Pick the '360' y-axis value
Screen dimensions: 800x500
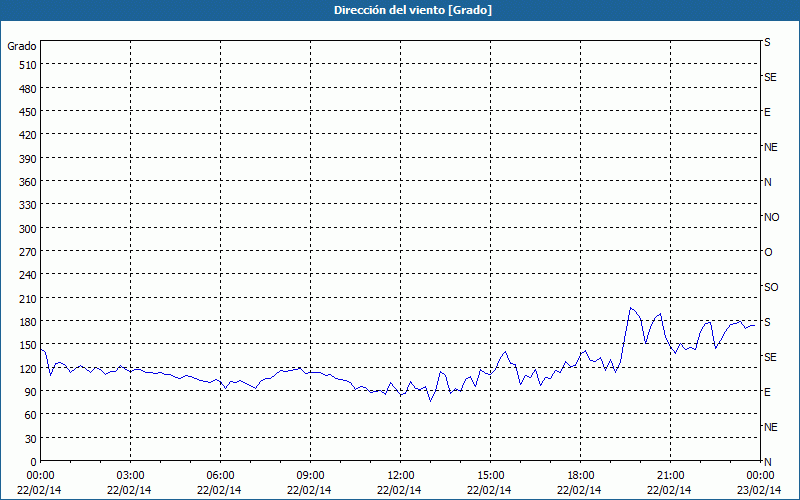point(28,182)
